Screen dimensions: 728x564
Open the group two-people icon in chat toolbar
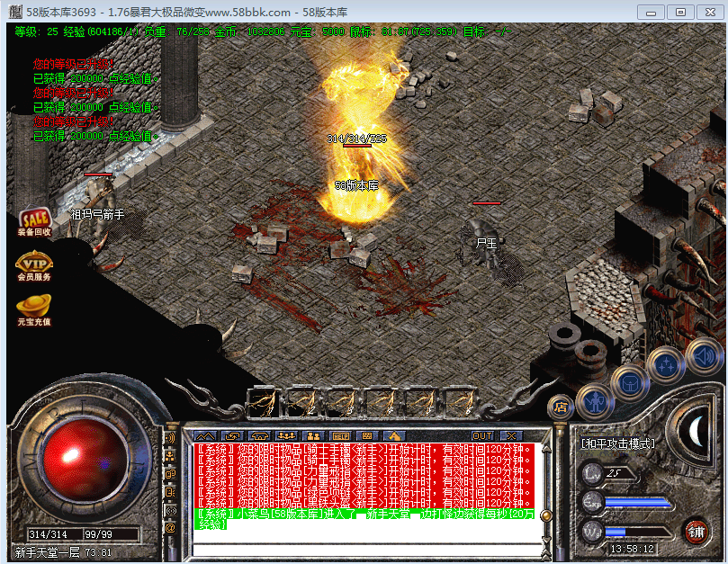point(313,436)
